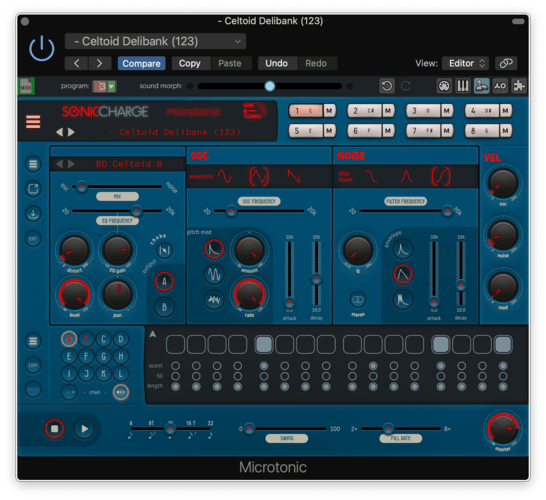Select sine pitch mod mode
Image resolution: width=546 pixels, height=500 pixels.
point(214,274)
